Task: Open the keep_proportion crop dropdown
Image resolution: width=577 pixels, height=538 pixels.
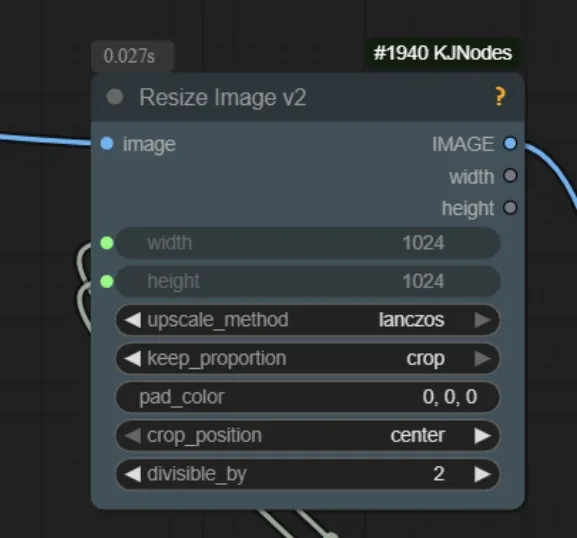Action: 308,358
